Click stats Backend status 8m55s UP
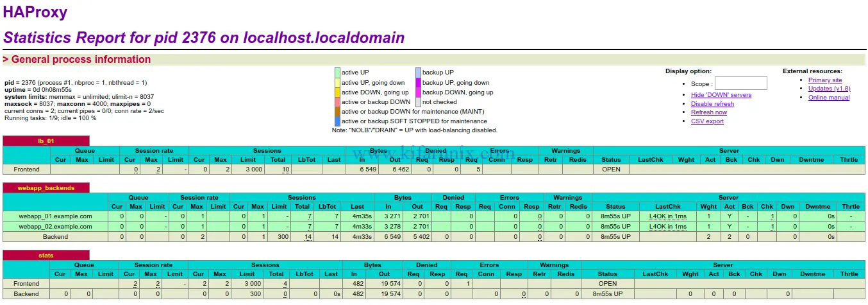The image size is (868, 305). [x=608, y=294]
